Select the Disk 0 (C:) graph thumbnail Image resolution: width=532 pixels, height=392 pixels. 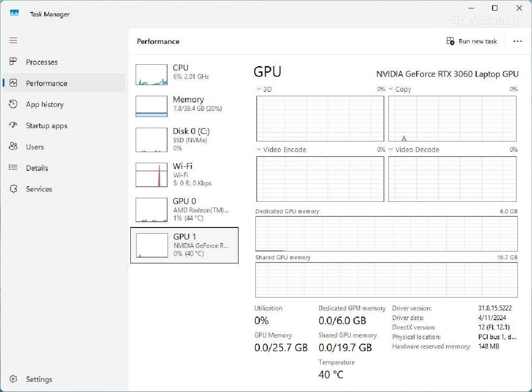click(x=152, y=140)
